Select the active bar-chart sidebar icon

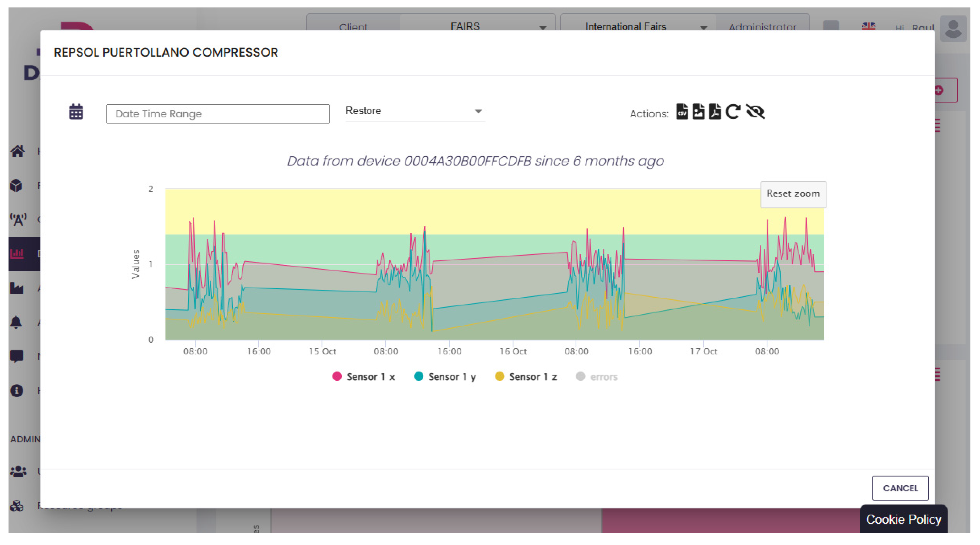pos(18,253)
